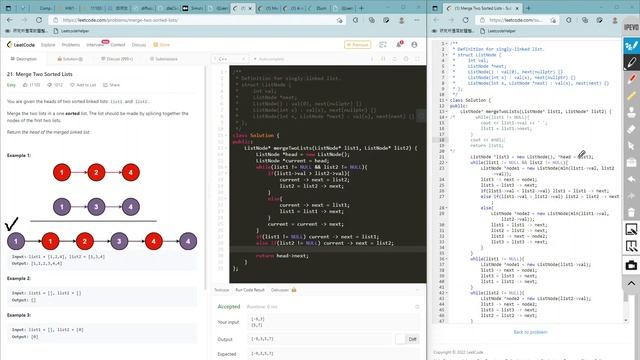
Task: Click the Premium button
Action: click(358, 45)
